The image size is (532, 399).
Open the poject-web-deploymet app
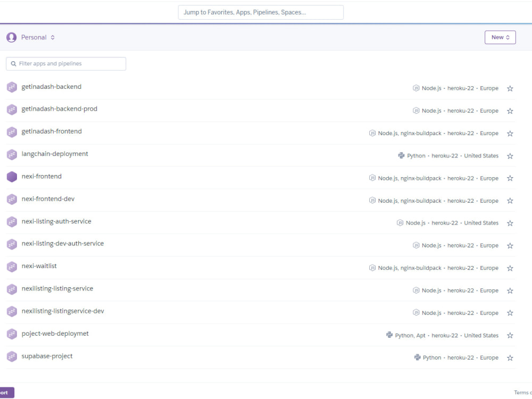(x=55, y=334)
